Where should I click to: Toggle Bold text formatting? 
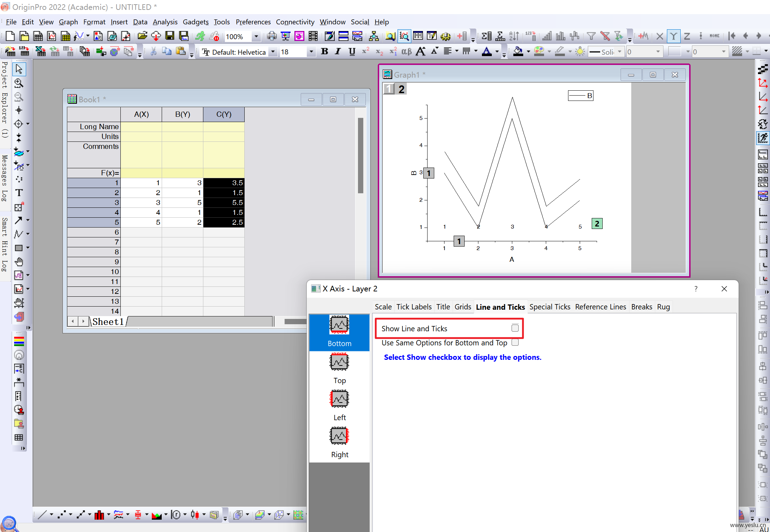pos(324,52)
